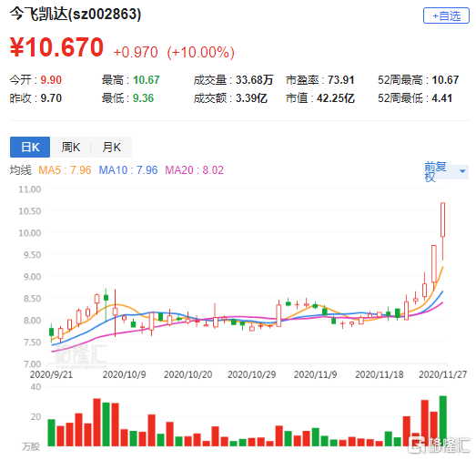Click 成交量 value 33.68万
The image size is (476, 460).
tap(255, 80)
